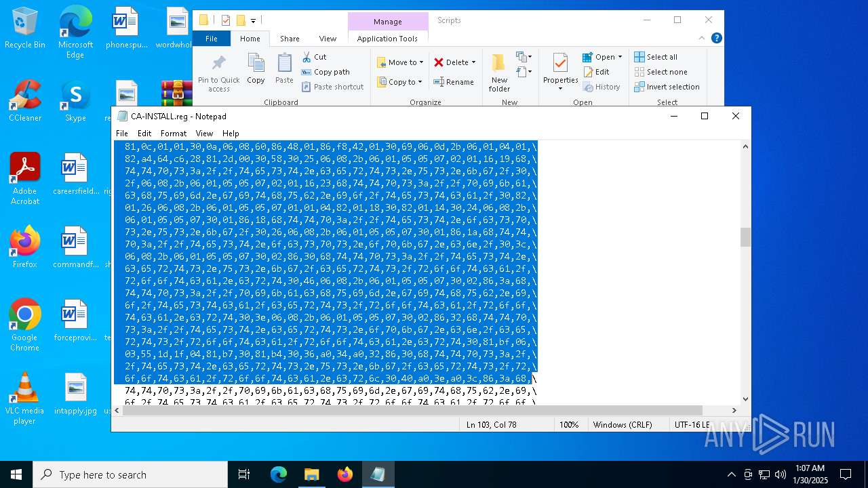The height and width of the screenshot is (488, 868).
Task: Launch Microsoft Edge from desktop shortcut
Action: click(75, 33)
